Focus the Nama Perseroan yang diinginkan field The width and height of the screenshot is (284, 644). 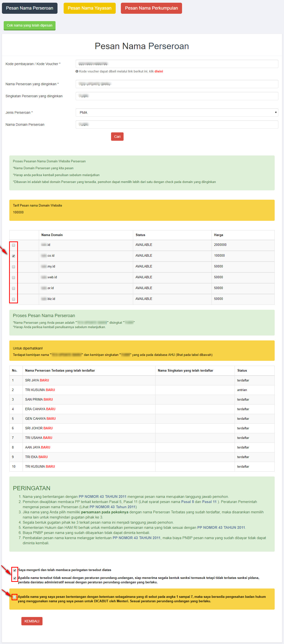click(177, 84)
